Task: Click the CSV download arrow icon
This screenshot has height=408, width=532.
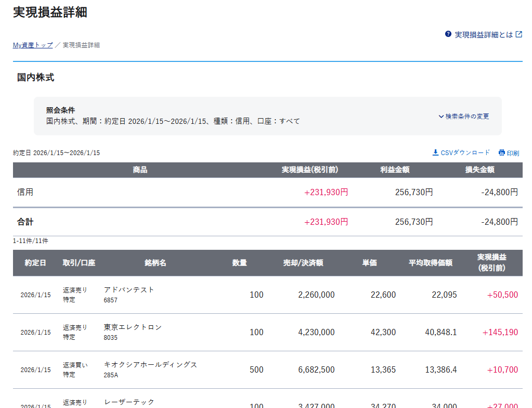Action: 435,152
